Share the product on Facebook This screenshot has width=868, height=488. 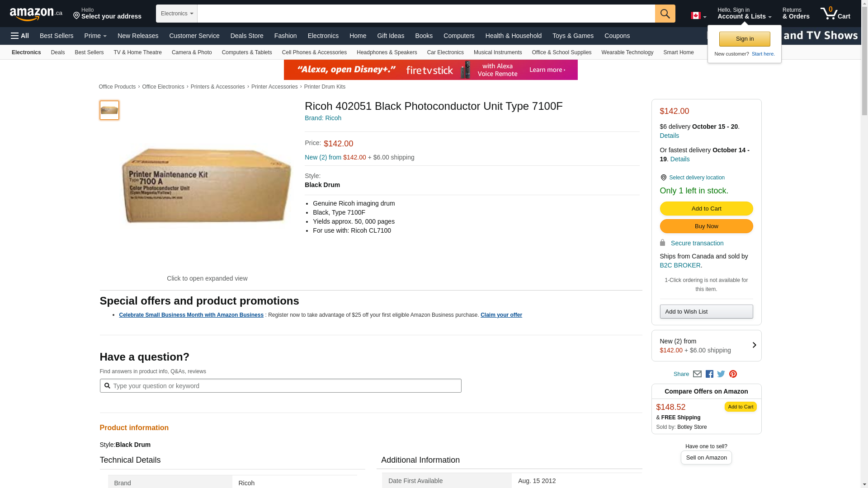(709, 374)
